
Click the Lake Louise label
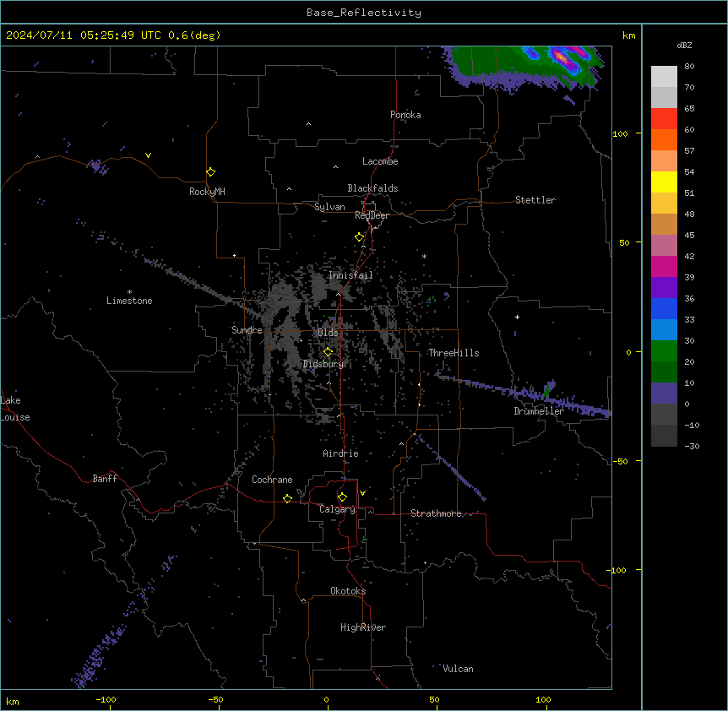tap(15, 409)
